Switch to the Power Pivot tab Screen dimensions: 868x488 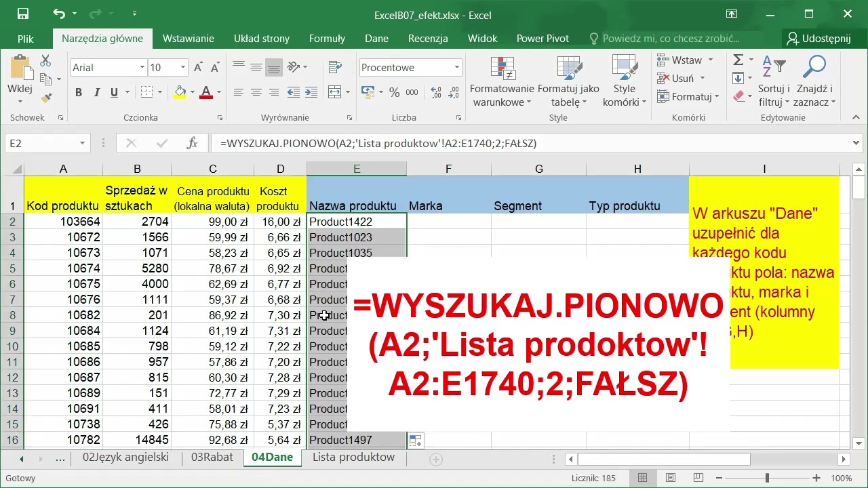point(542,39)
